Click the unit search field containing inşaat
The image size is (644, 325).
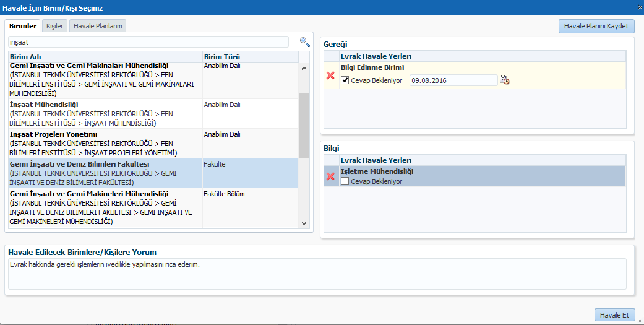(x=148, y=42)
